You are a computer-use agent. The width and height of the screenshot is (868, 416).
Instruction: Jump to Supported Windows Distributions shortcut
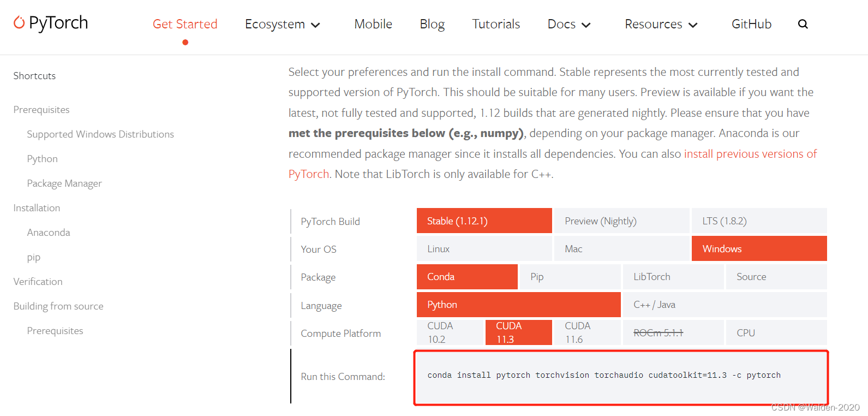point(100,134)
